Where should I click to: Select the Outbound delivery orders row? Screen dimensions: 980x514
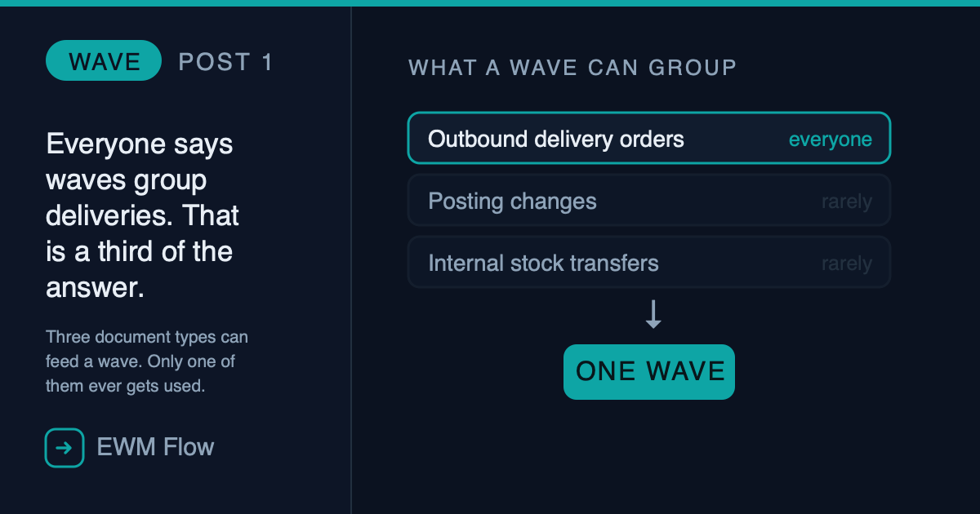click(649, 139)
